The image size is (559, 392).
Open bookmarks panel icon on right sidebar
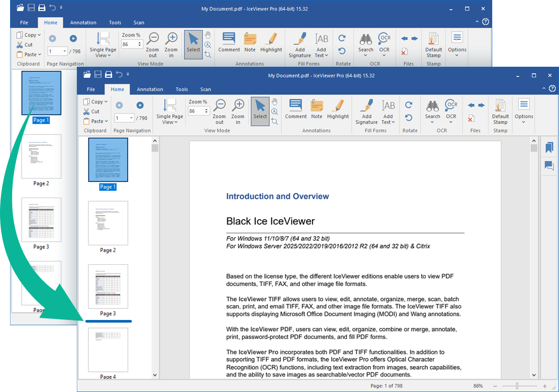click(x=549, y=147)
